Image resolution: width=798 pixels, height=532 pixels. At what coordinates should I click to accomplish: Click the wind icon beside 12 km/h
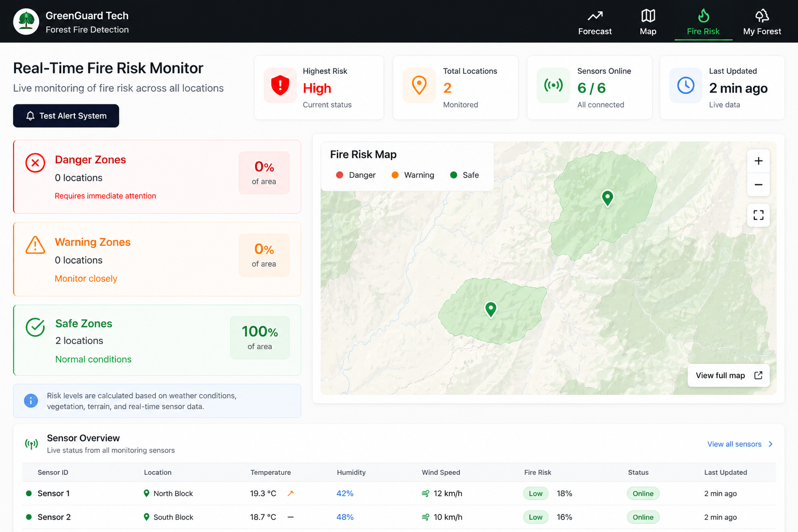pyautogui.click(x=425, y=494)
